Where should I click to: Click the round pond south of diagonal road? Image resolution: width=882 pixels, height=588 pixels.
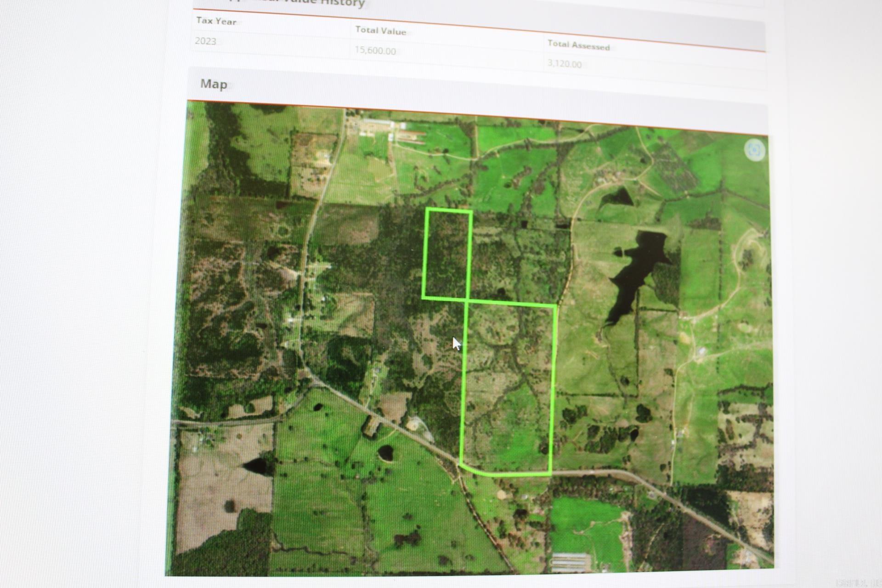[386, 452]
